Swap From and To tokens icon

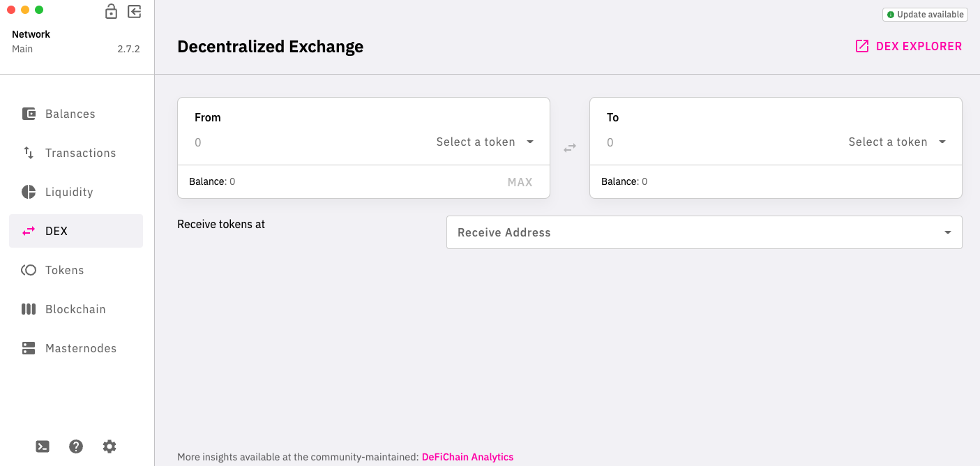570,148
